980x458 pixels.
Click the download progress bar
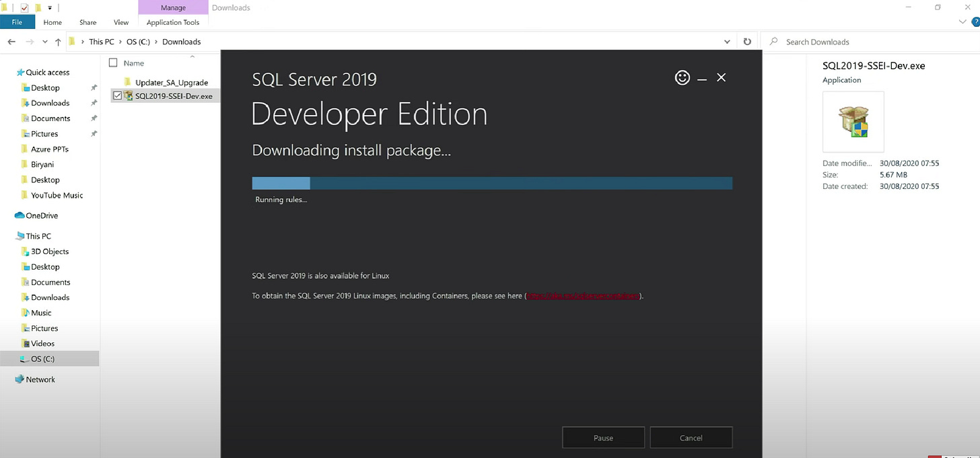point(492,183)
